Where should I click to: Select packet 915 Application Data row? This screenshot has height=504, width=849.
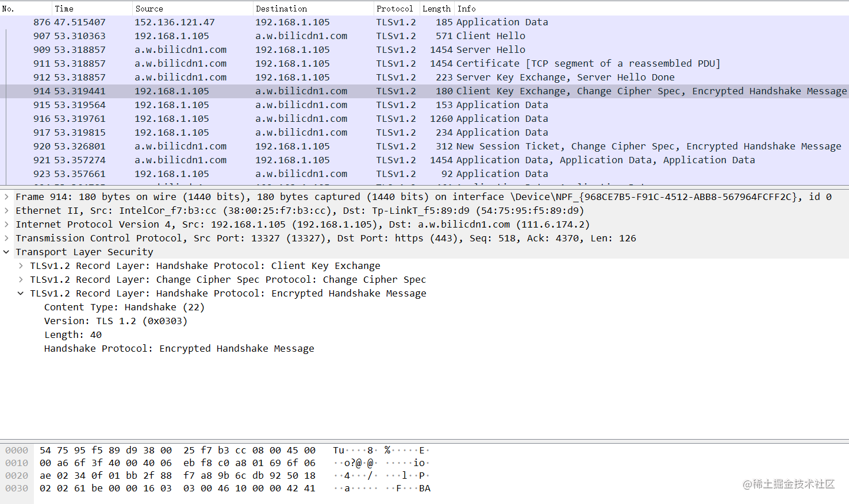pyautogui.click(x=424, y=105)
